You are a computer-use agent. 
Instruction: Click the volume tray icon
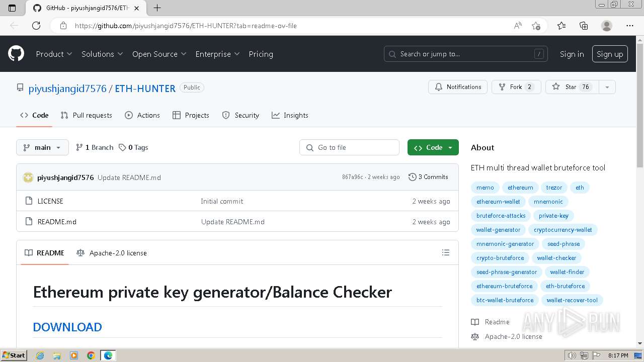coord(572,355)
